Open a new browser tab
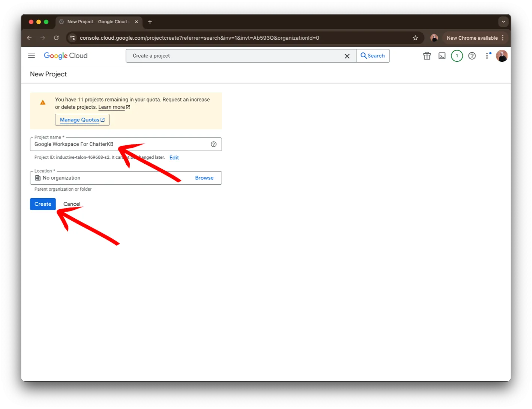 (x=150, y=22)
